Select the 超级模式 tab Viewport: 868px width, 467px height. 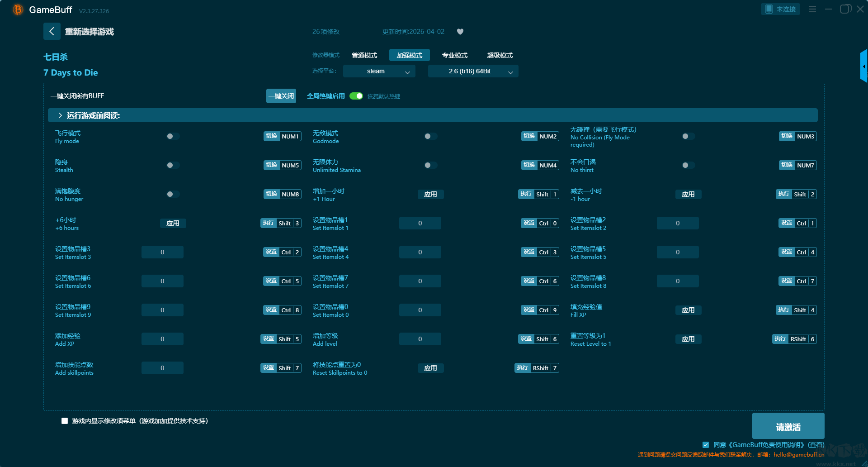pyautogui.click(x=500, y=55)
